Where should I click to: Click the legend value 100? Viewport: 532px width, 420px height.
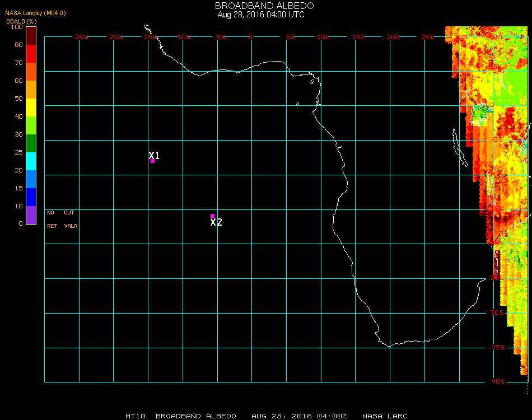pos(17,27)
